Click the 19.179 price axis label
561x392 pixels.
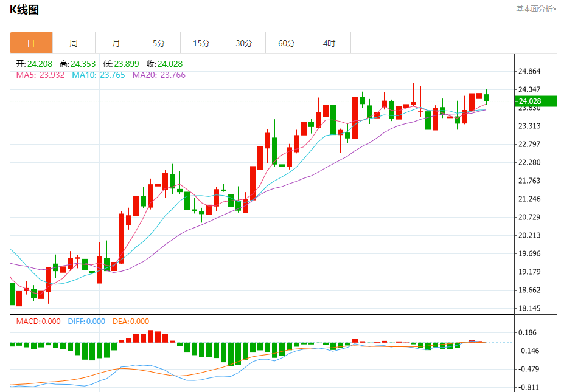coord(529,272)
